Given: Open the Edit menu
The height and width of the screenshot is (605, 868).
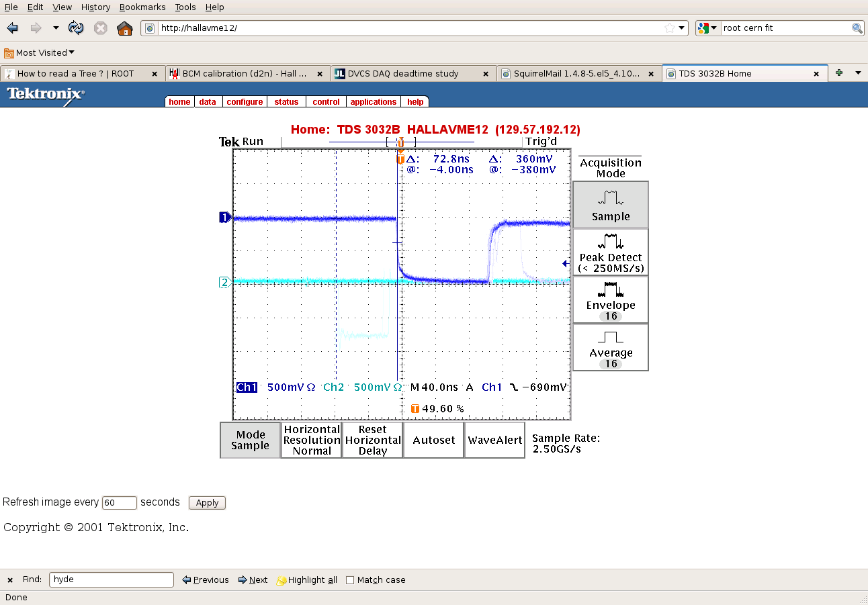Looking at the screenshot, I should [x=35, y=7].
